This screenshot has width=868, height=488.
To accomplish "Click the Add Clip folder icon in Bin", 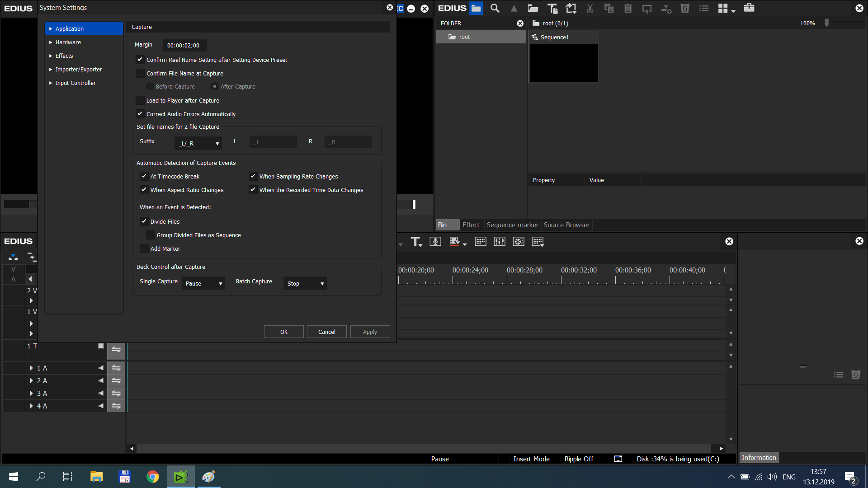I will coord(533,8).
